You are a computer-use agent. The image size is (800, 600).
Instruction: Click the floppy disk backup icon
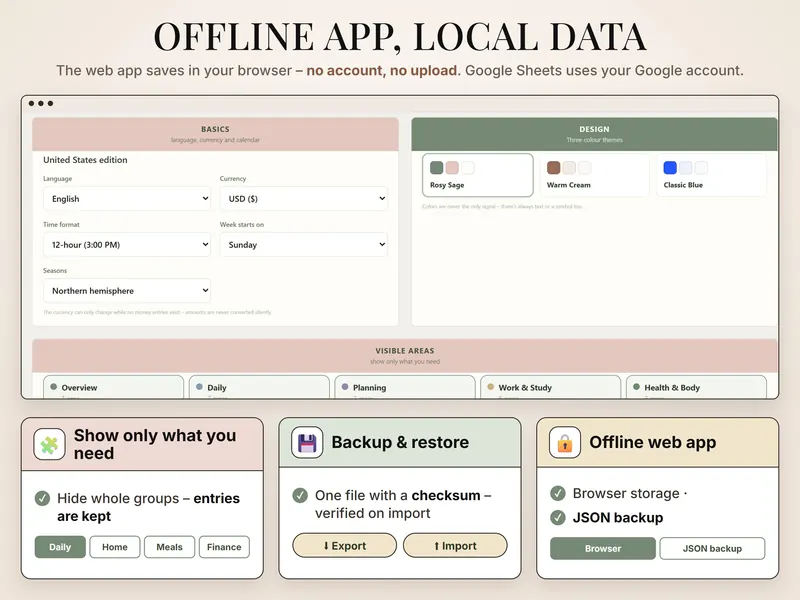[x=307, y=442]
